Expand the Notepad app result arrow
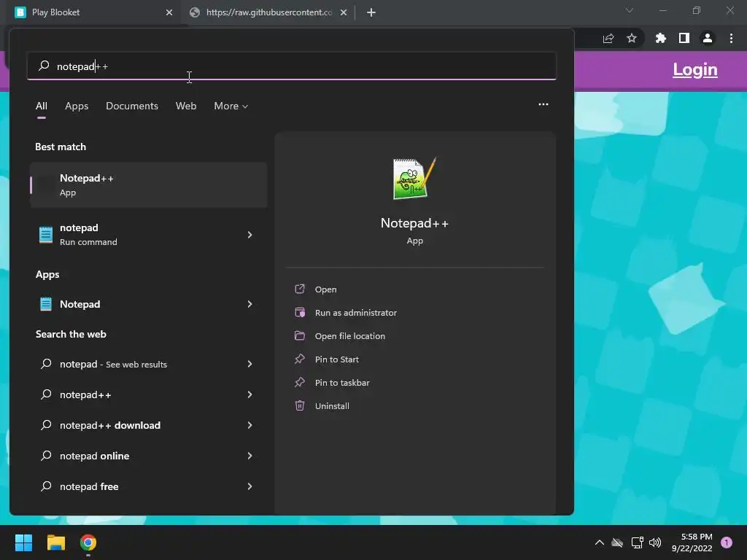 [x=249, y=304]
